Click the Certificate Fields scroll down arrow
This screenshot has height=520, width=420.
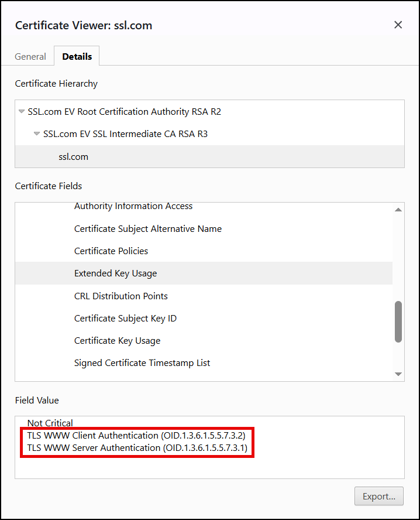[x=398, y=374]
